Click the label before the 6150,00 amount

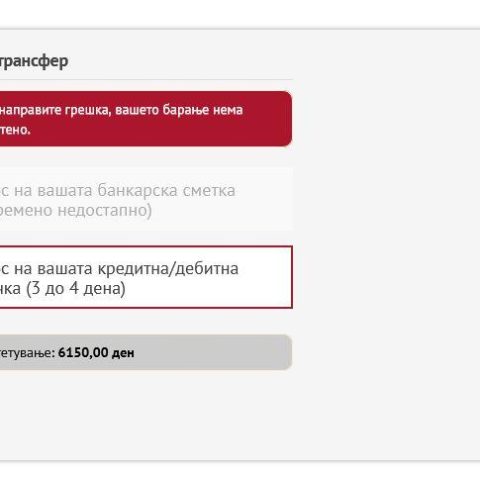click(27, 353)
